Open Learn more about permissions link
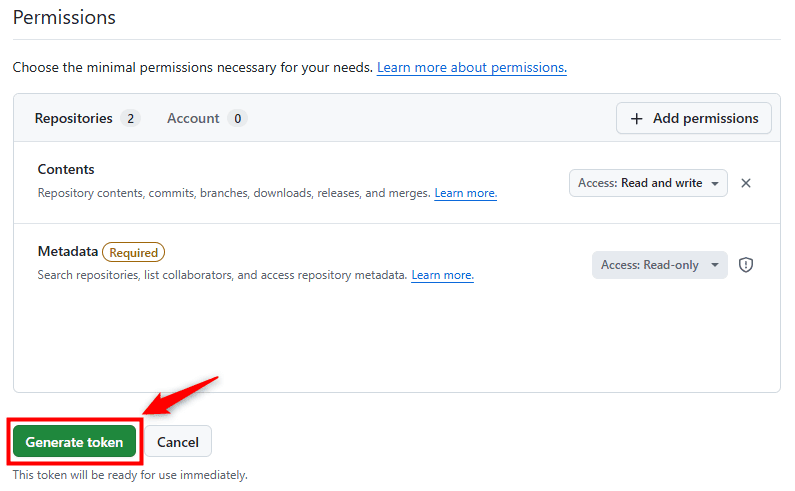795x491 pixels. pos(472,67)
